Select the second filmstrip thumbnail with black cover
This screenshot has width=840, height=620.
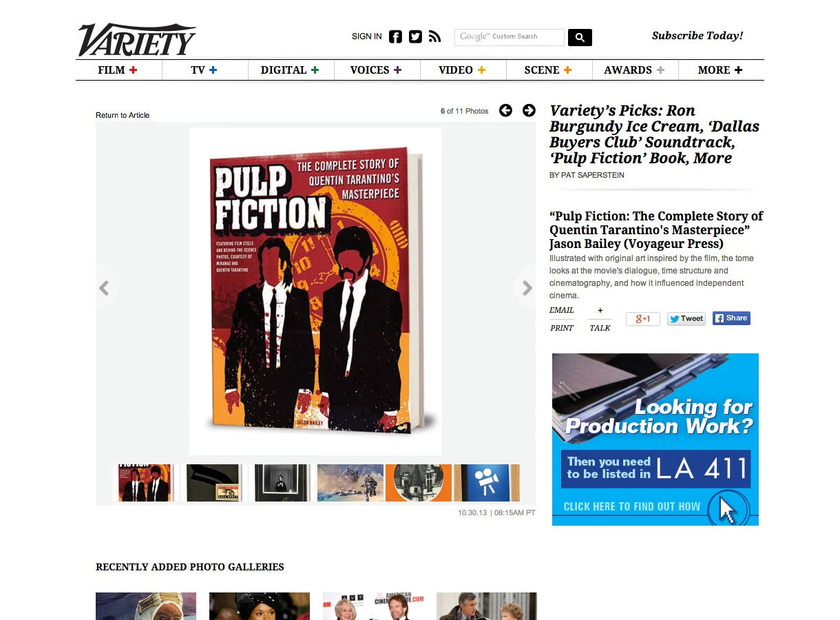point(213,483)
